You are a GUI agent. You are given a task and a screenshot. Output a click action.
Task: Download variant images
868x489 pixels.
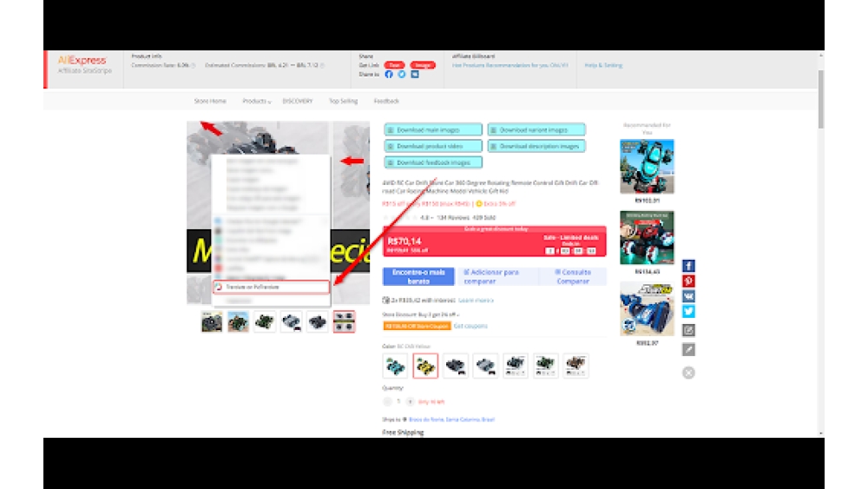point(536,129)
